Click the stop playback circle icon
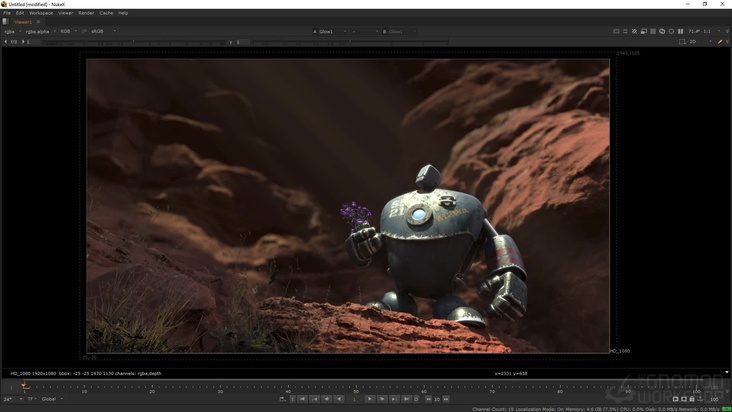 416,399
